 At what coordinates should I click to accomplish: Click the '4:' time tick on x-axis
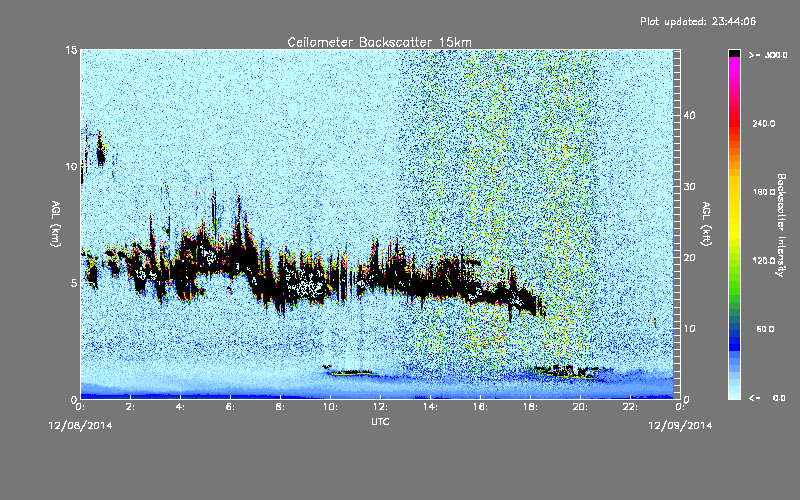180,407
